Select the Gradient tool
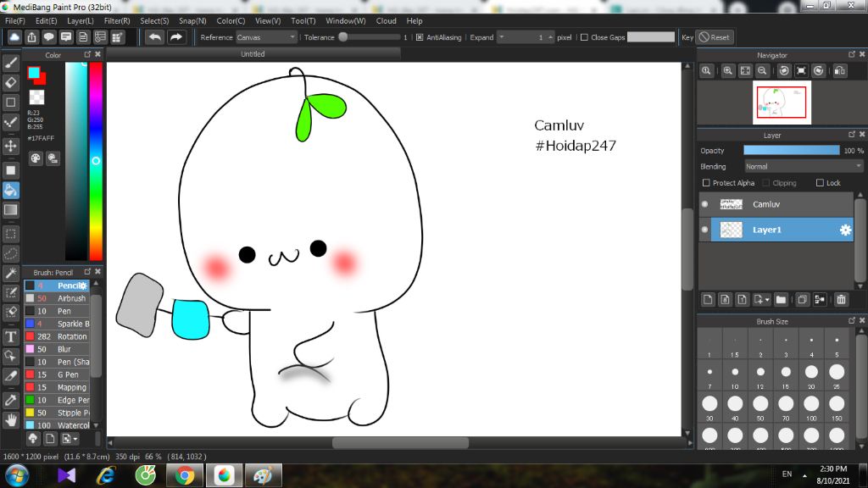Image resolution: width=868 pixels, height=488 pixels. pyautogui.click(x=10, y=210)
